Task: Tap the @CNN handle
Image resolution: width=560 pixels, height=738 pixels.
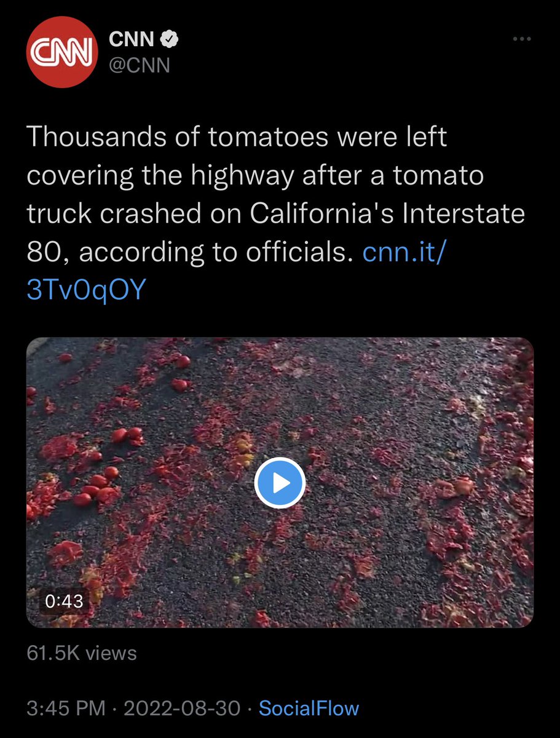Action: (x=140, y=65)
